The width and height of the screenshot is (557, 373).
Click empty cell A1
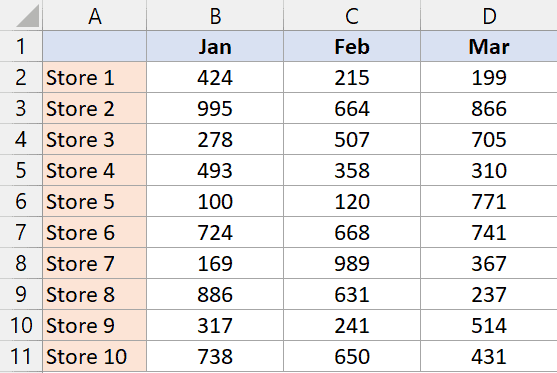(94, 46)
